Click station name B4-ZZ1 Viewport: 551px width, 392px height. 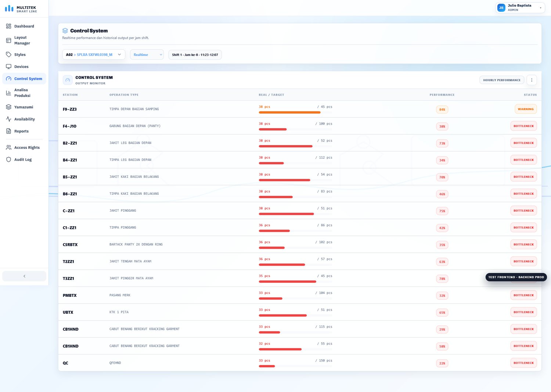[x=70, y=160]
